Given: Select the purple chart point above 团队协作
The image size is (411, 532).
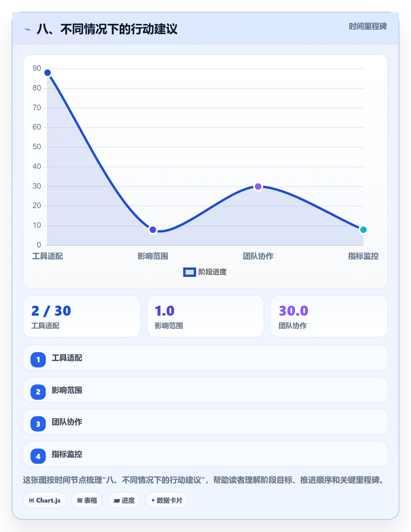Looking at the screenshot, I should click(x=258, y=186).
